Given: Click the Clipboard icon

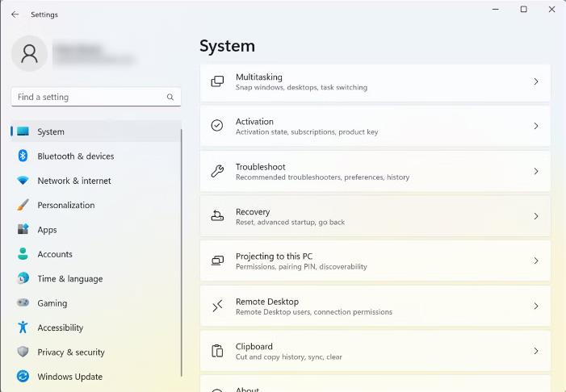Looking at the screenshot, I should 217,351.
